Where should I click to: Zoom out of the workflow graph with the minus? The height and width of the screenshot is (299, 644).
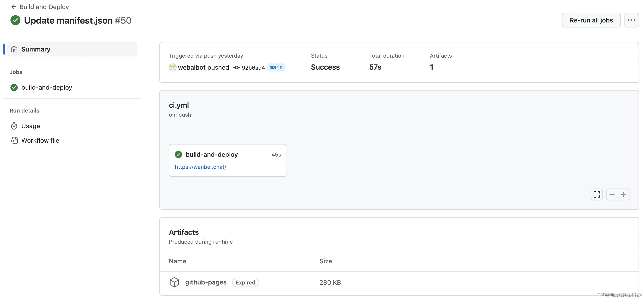click(x=612, y=194)
